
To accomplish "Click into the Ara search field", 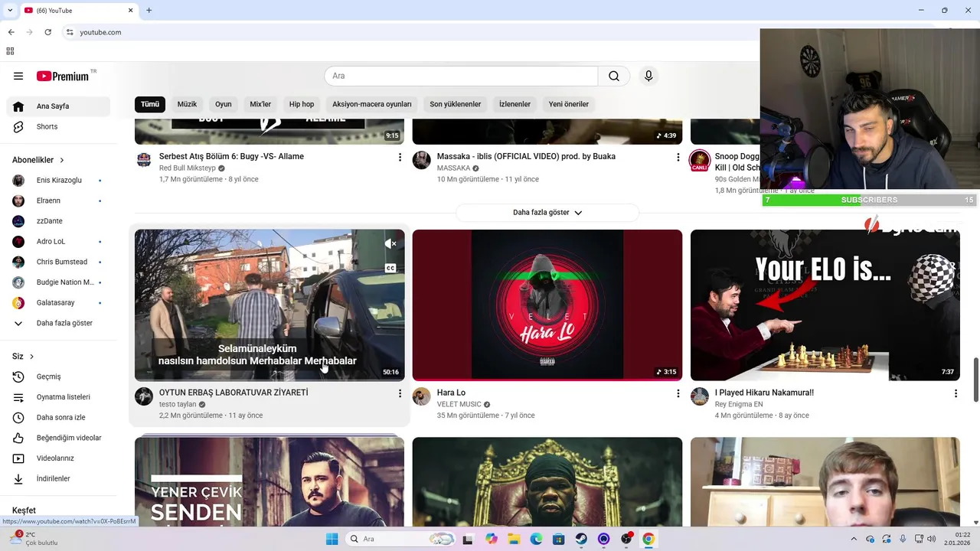I will [461, 76].
